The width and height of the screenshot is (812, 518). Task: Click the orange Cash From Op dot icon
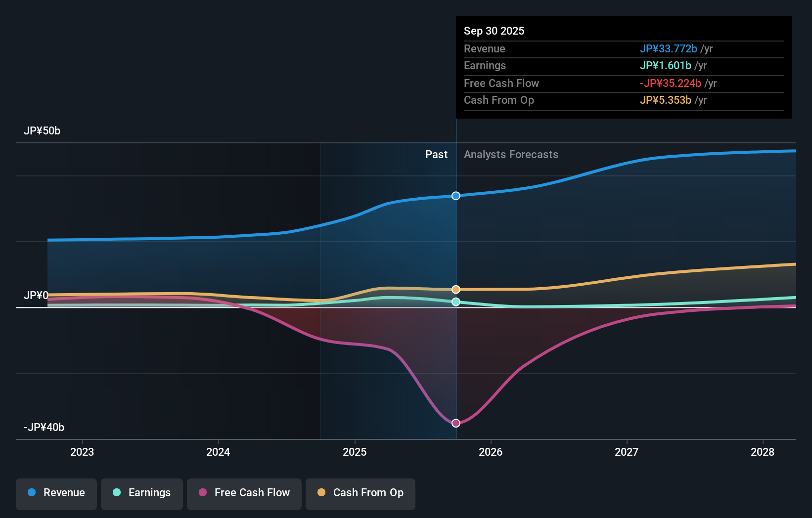(321, 492)
